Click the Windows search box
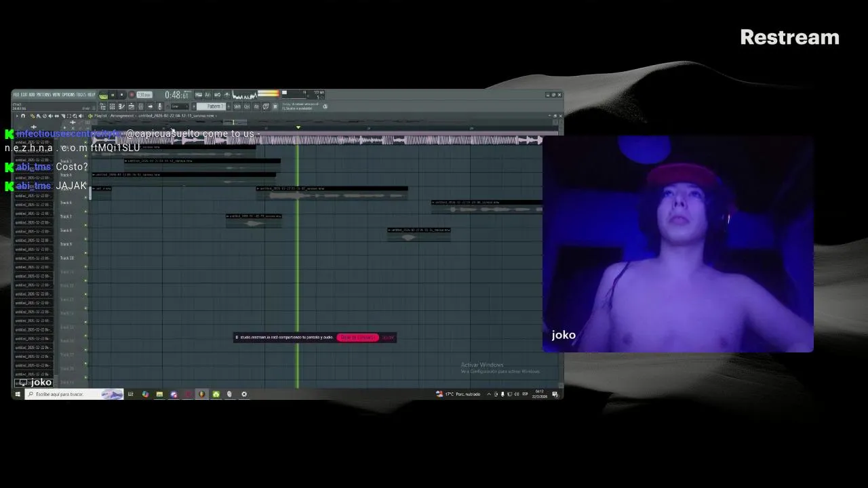The width and height of the screenshot is (868, 488). click(75, 394)
